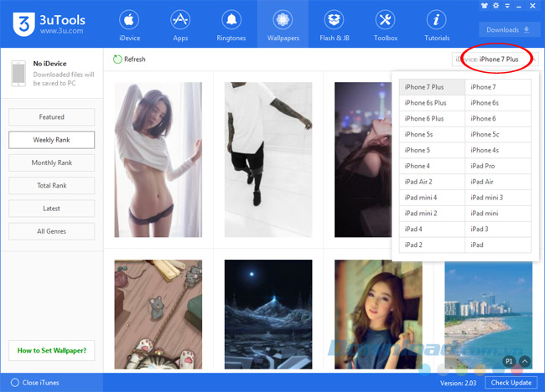Click the No iDevice status text
This screenshot has width=545, height=392.
49,64
